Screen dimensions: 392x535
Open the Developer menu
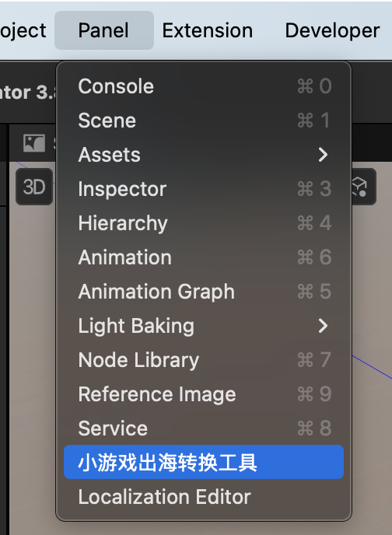pos(332,30)
